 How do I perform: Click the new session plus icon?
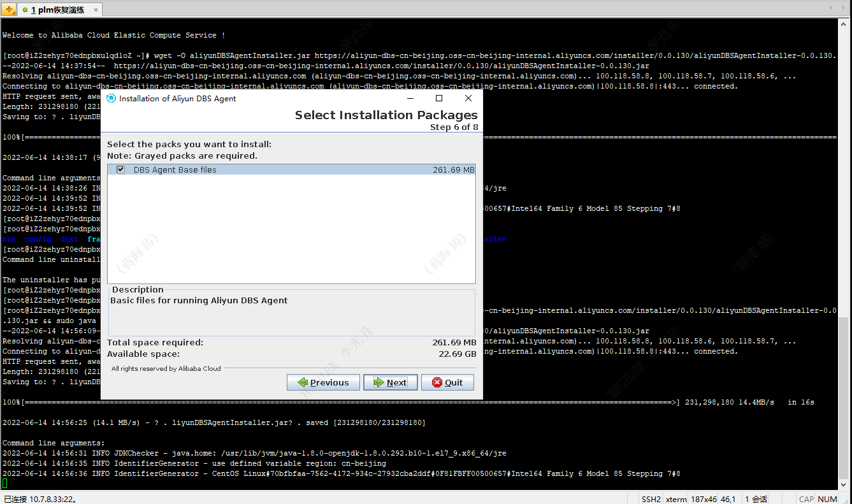[9, 10]
